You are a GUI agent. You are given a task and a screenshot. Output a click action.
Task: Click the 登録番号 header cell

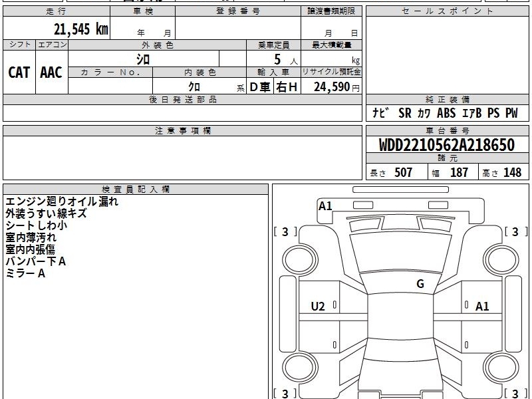pos(238,11)
